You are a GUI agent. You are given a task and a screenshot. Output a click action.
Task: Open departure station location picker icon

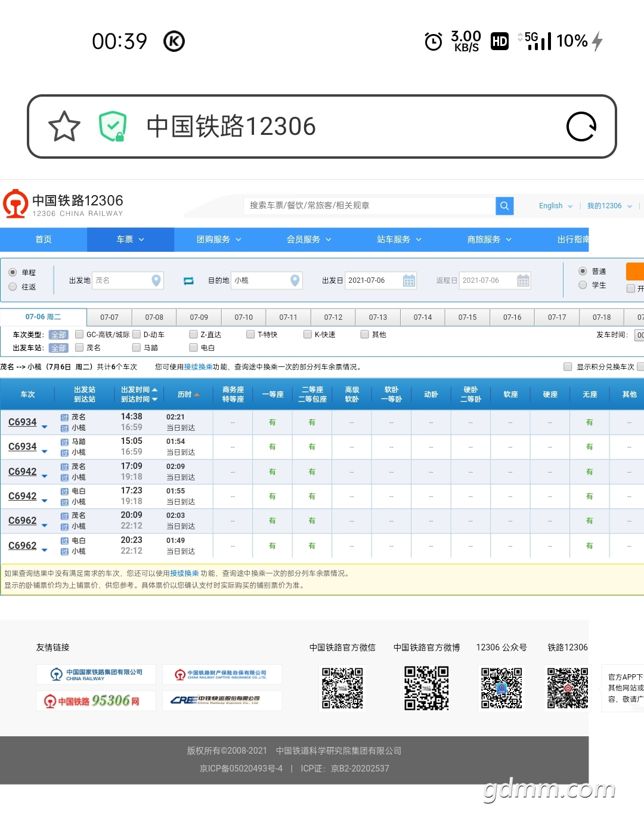click(156, 280)
